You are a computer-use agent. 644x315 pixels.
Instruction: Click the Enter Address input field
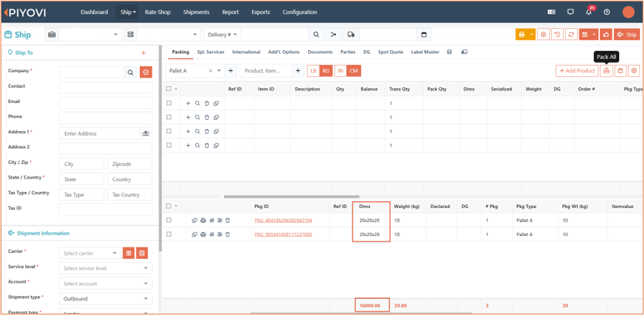click(x=100, y=134)
